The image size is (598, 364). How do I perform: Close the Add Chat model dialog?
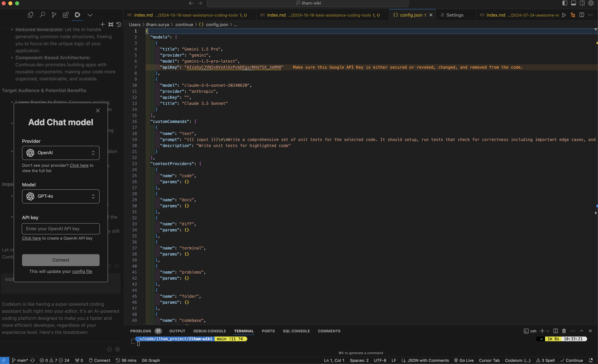tap(98, 110)
